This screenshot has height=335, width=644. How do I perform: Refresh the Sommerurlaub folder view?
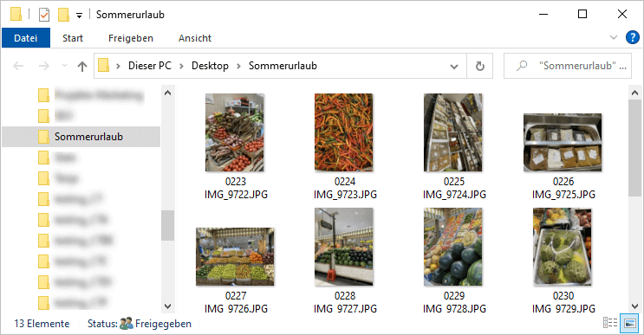click(x=479, y=66)
